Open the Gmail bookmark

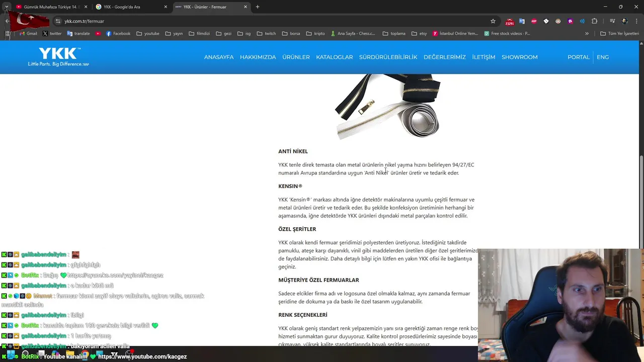point(28,34)
